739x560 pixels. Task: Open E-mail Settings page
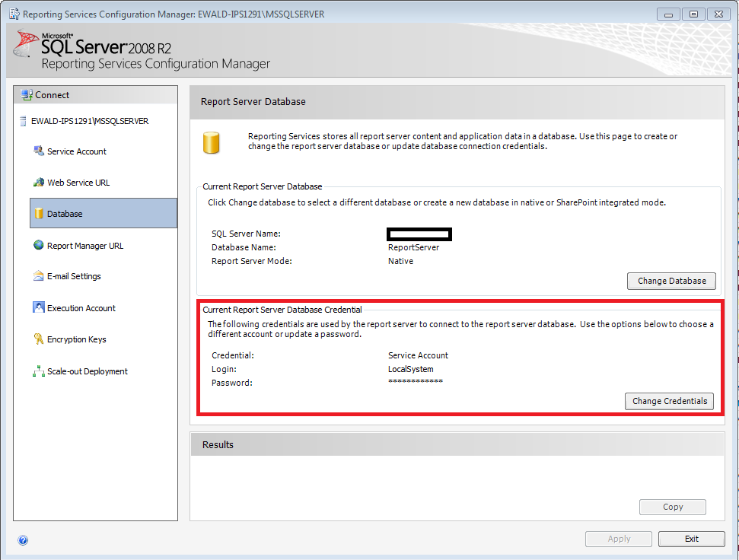74,276
